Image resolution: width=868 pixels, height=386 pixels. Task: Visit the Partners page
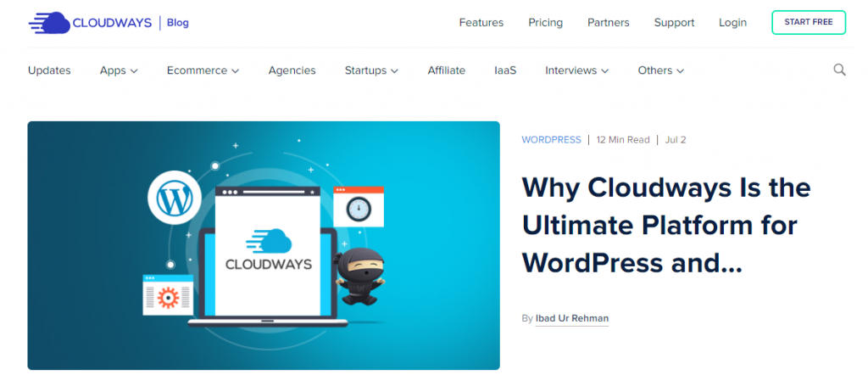pyautogui.click(x=609, y=23)
